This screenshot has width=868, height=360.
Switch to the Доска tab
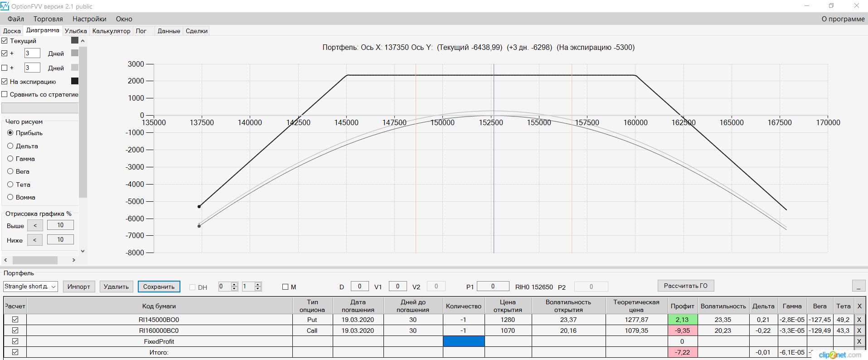coord(12,31)
